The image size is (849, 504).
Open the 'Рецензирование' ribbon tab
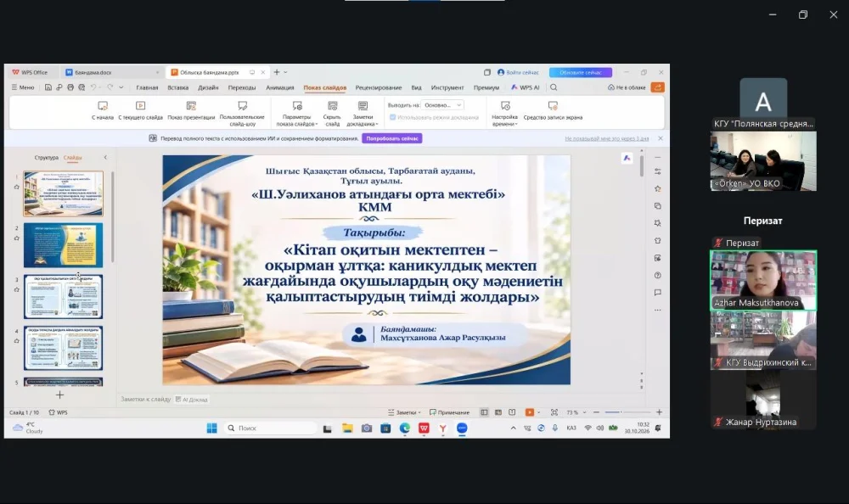click(379, 87)
